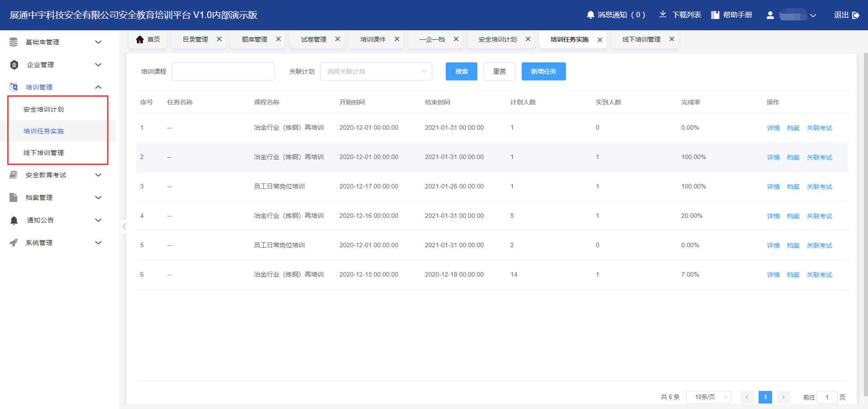Close the 一企一档 tab
Viewport: 868px width, 409px height.
tap(456, 39)
